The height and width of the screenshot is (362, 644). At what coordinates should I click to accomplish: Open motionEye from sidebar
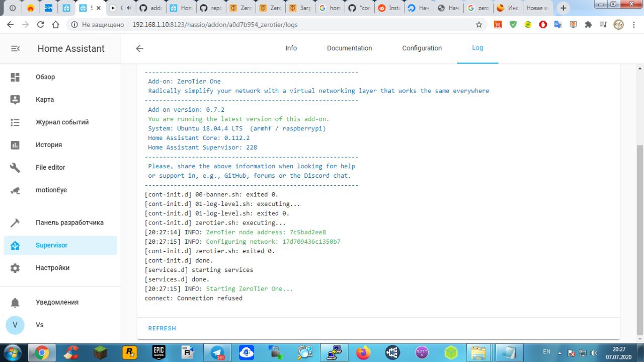[x=60, y=190]
